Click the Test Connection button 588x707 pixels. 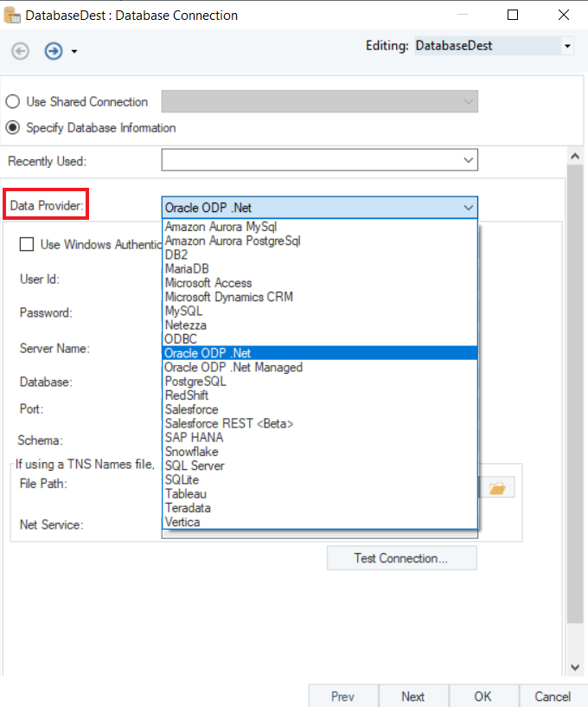[401, 558]
